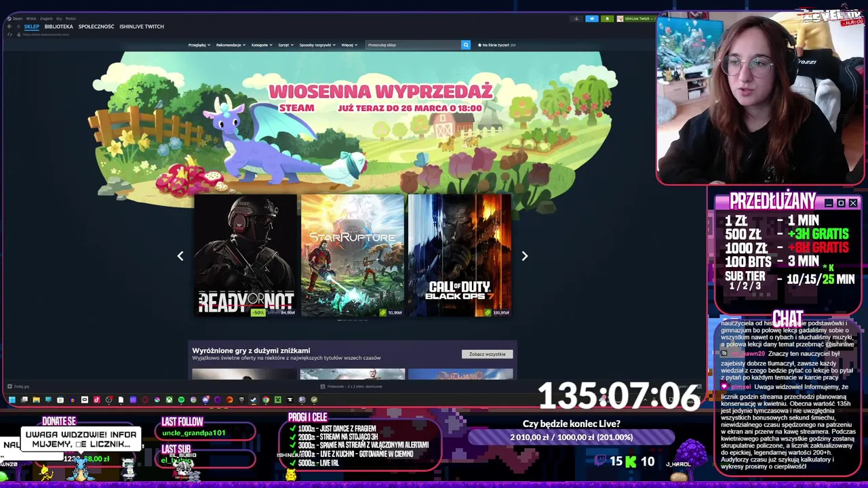This screenshot has height=488, width=868.
Task: Maximize the Przedłużany overlay window
Action: [x=841, y=203]
